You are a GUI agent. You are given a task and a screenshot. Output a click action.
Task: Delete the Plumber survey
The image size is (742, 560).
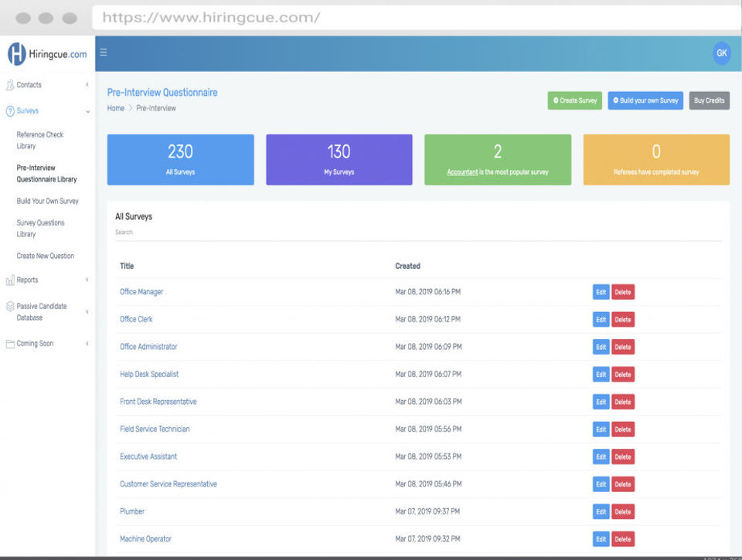pyautogui.click(x=623, y=511)
